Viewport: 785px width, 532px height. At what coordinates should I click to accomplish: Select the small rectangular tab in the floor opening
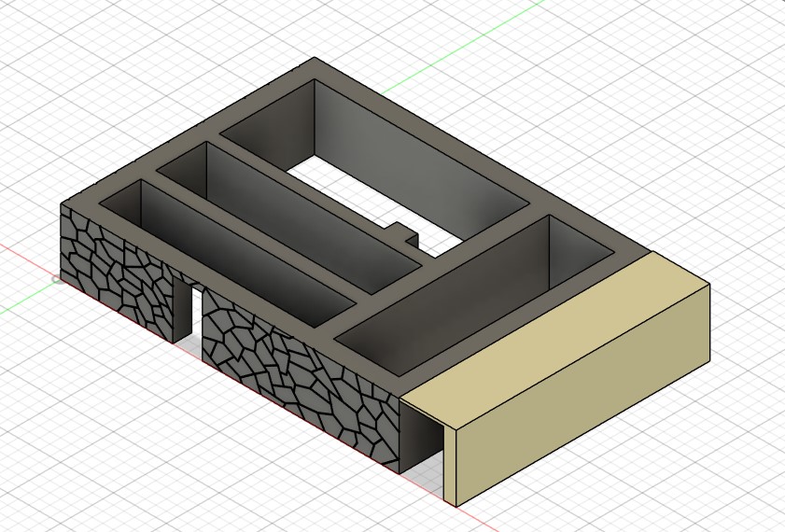tap(403, 232)
